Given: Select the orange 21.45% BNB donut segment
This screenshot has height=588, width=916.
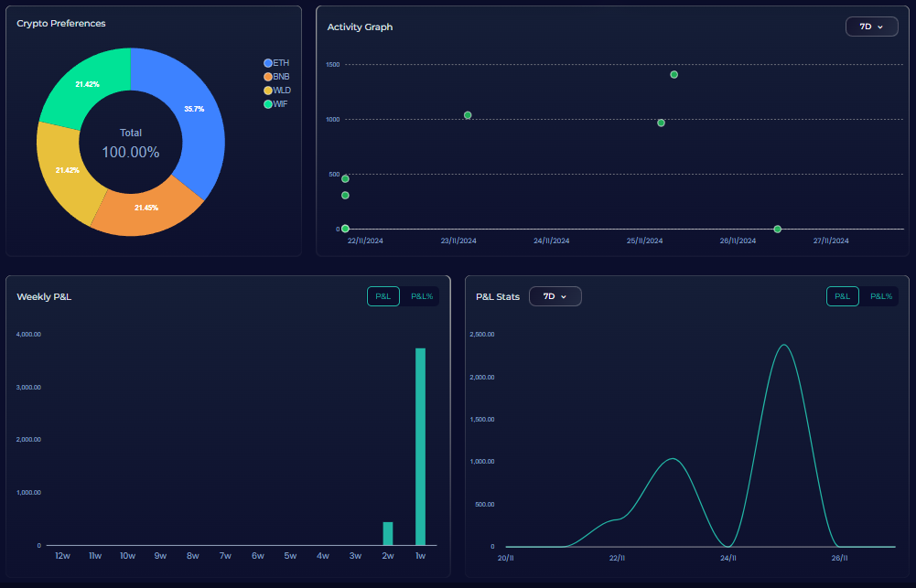Looking at the screenshot, I should tap(146, 208).
